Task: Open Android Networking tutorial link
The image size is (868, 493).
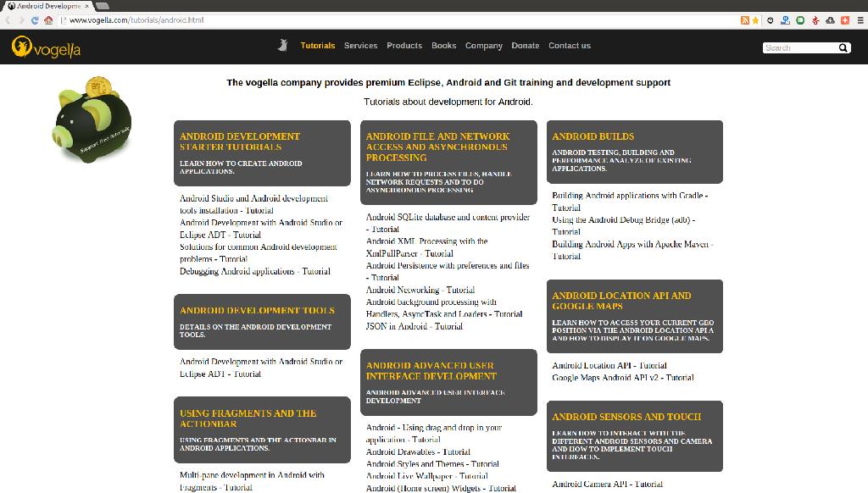Action: pyautogui.click(x=420, y=290)
